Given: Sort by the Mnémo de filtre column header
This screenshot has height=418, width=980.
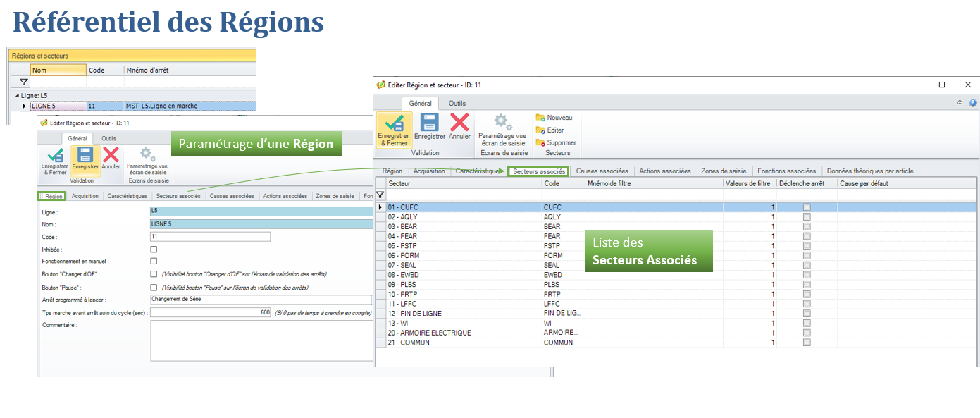Looking at the screenshot, I should [654, 183].
